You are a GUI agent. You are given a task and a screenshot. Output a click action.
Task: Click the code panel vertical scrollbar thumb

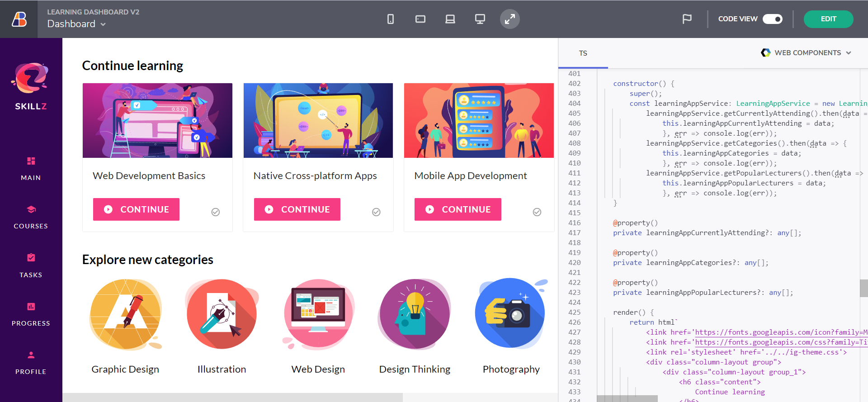pyautogui.click(x=863, y=288)
